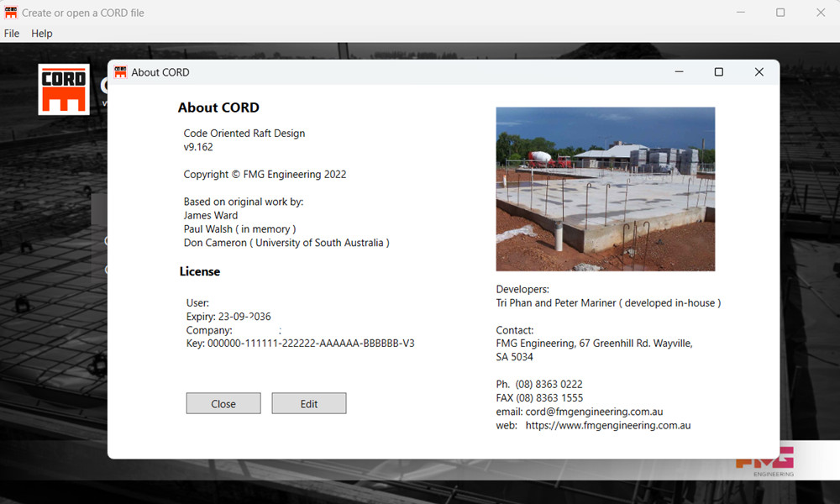The height and width of the screenshot is (504, 840).
Task: Click the 'James Ward' name
Action: 211,215
